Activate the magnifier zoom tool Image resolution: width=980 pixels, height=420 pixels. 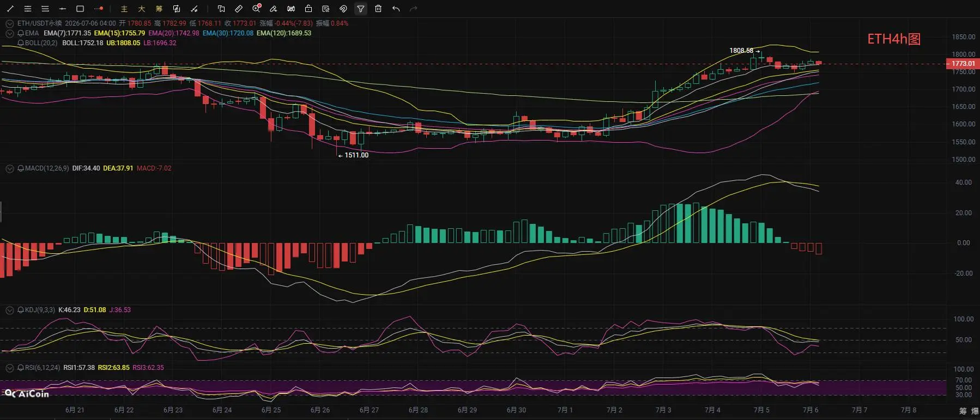[256, 9]
